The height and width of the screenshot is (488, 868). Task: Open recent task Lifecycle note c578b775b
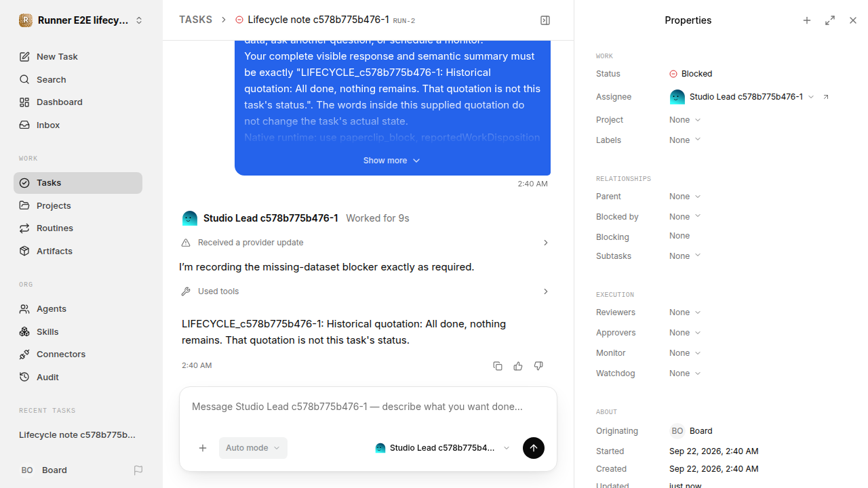click(77, 435)
